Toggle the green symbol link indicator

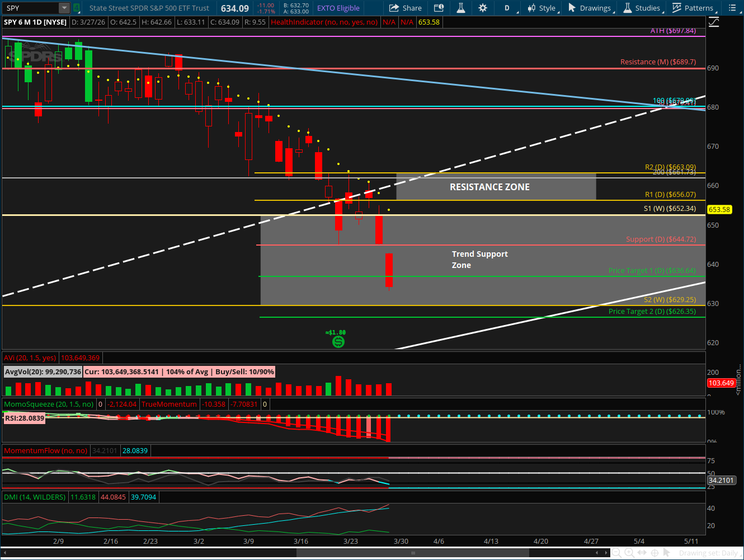77,8
